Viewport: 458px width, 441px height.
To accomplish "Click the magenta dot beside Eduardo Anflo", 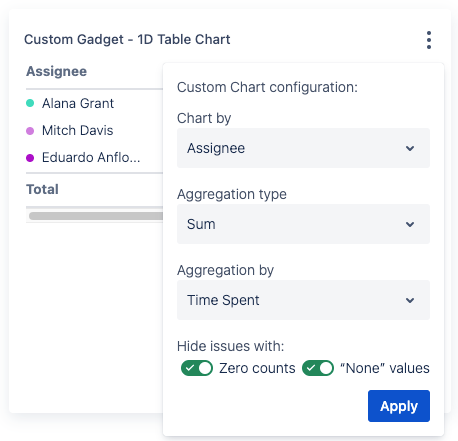I will click(30, 157).
